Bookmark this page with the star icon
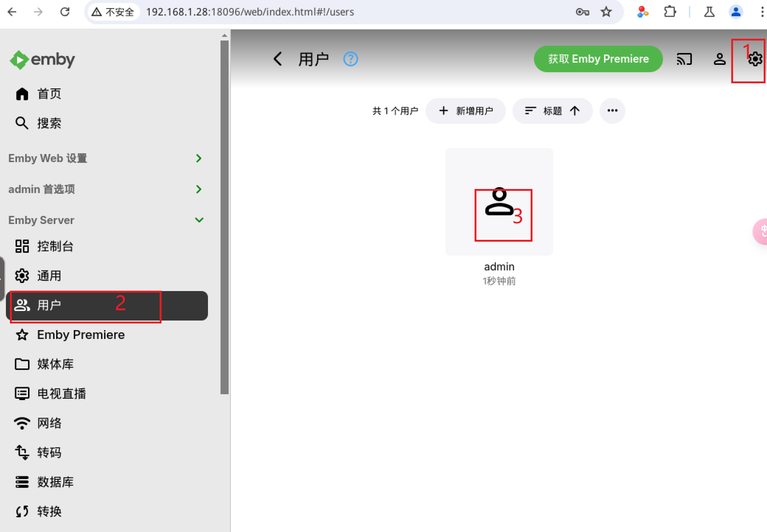Screen dimensions: 767x532 coord(606,12)
